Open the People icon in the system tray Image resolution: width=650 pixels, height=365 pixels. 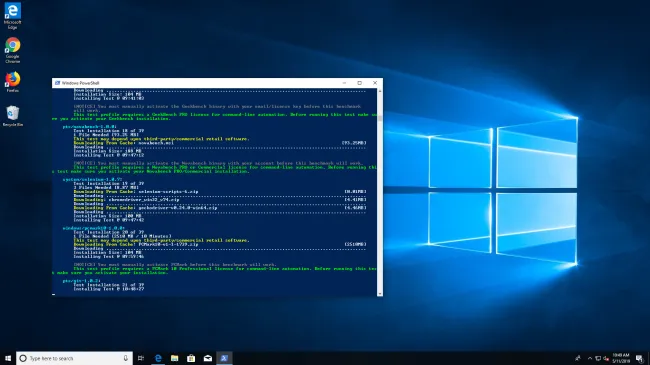[578, 358]
